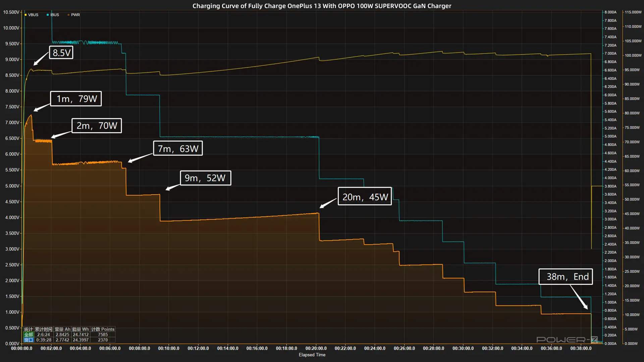644x362 pixels.
Task: Click the brown PWR legend color marker
Action: tap(68, 15)
